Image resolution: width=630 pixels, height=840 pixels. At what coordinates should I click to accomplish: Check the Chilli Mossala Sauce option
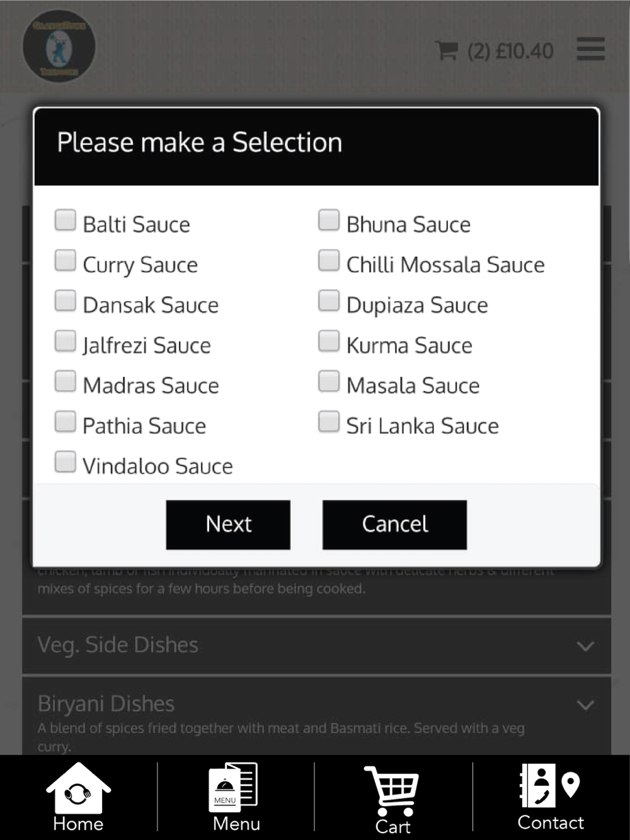coord(329,261)
